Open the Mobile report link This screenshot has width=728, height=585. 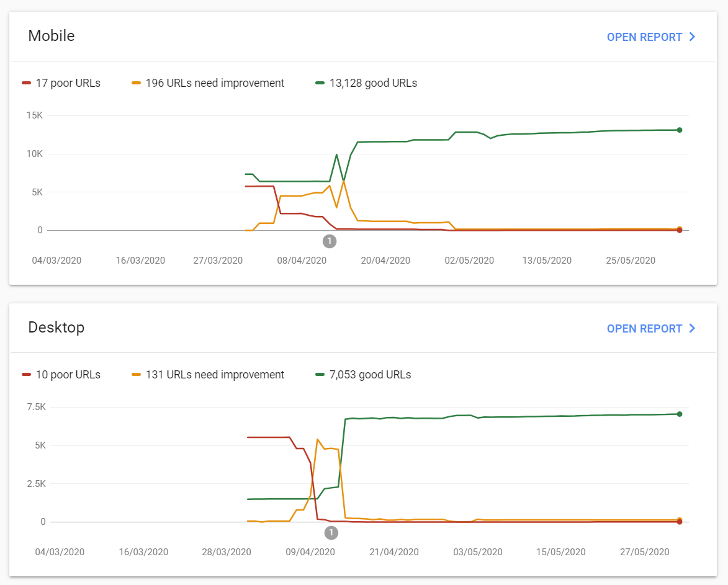pos(651,37)
